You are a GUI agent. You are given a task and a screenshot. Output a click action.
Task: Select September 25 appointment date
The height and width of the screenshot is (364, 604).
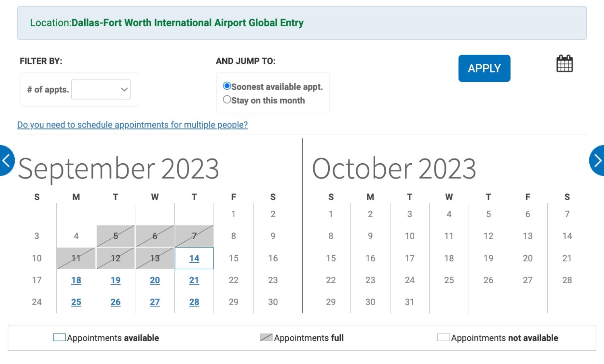[76, 302]
